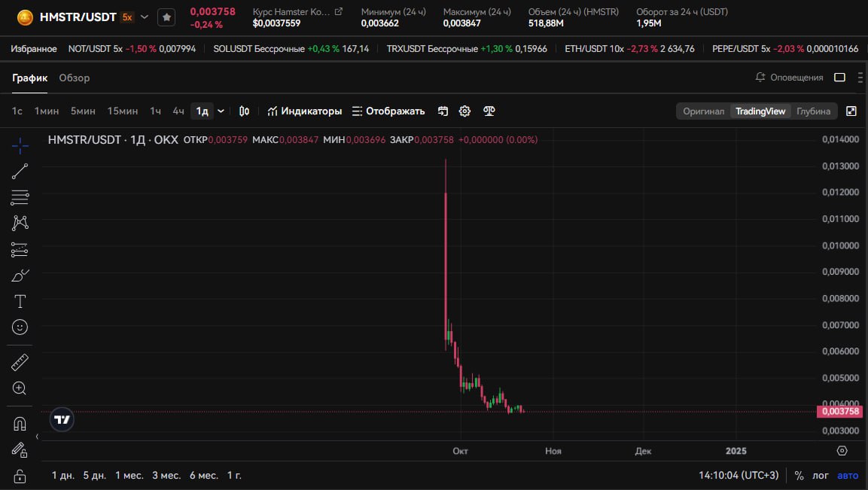Screen dimensions: 868x490
Task: Open the Отображать display options
Action: [x=388, y=111]
